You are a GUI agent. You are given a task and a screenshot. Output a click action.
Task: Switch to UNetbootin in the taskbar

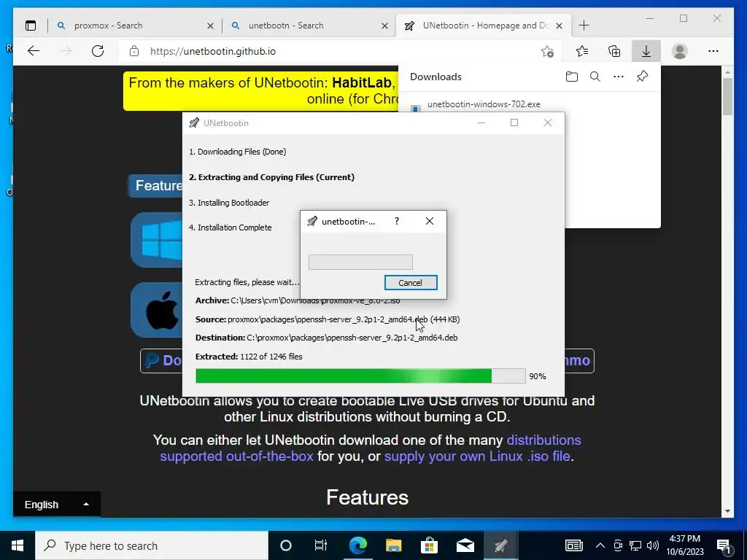coord(500,545)
